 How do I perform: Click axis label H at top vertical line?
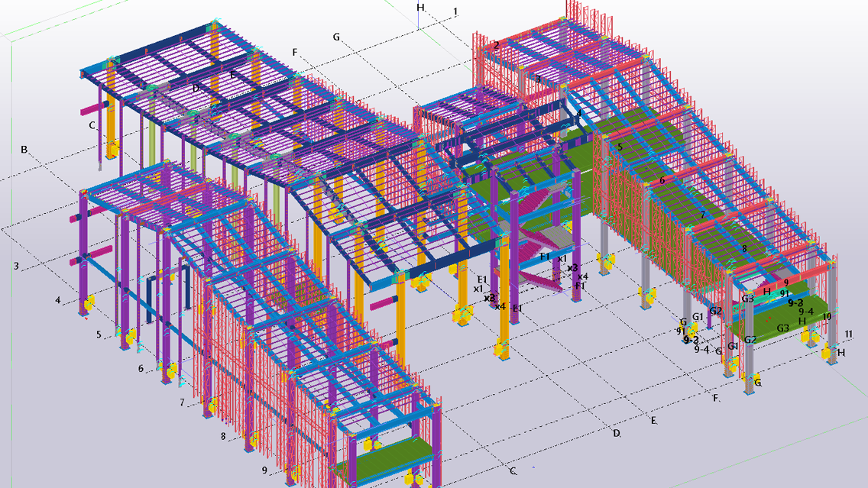(x=421, y=8)
